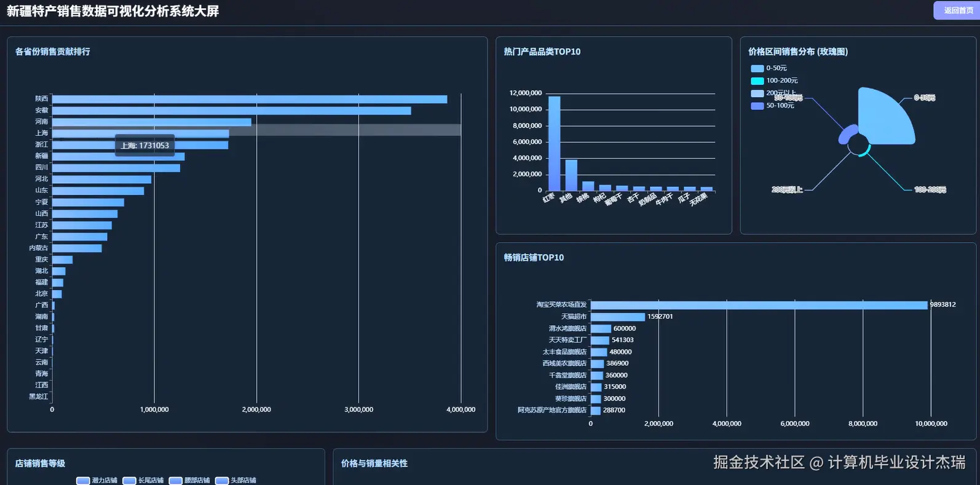
Task: Click the 千斋堂旗舰店 shop label
Action: coord(567,376)
